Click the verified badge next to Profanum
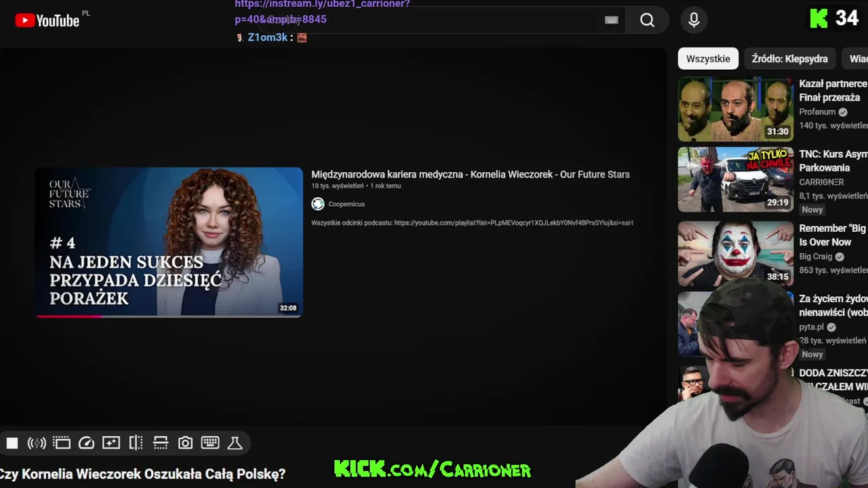Screen dimensions: 868x488 point(843,112)
